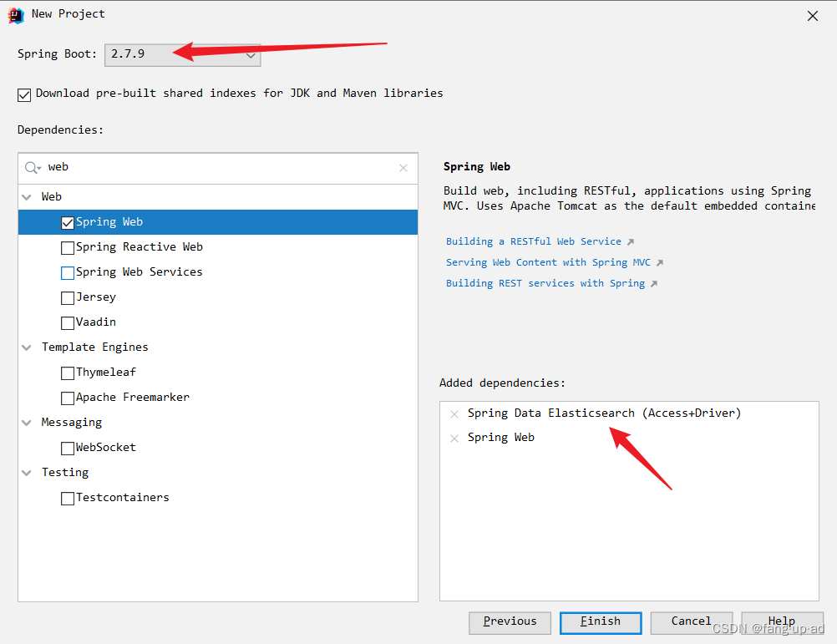Tick the Jersey checkbox

tap(68, 297)
